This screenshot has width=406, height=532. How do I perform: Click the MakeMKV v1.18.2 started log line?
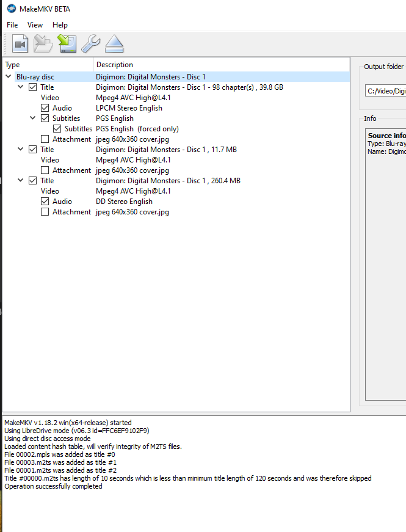[x=68, y=423]
